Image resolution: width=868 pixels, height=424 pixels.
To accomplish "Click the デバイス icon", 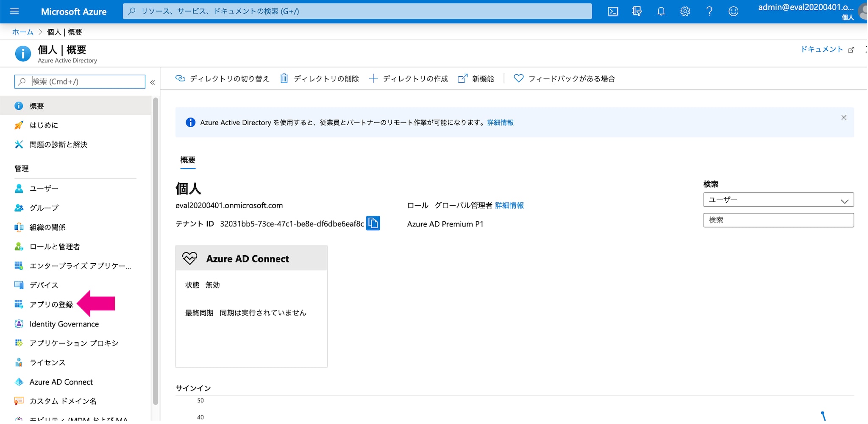I will tap(19, 285).
